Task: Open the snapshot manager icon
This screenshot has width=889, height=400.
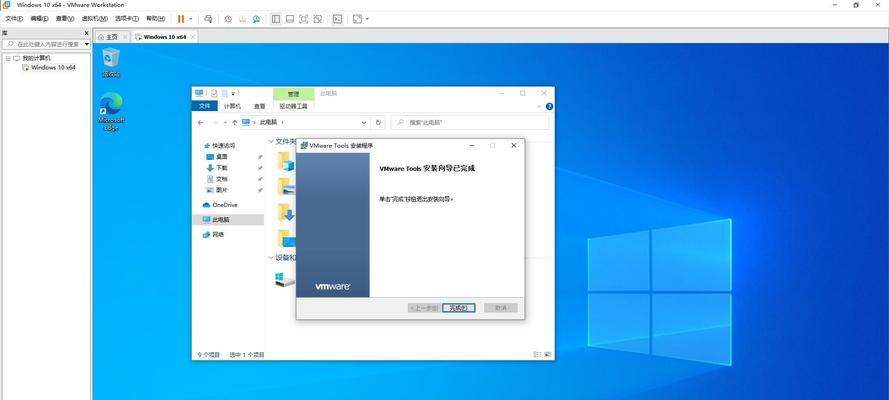Action: (x=256, y=19)
